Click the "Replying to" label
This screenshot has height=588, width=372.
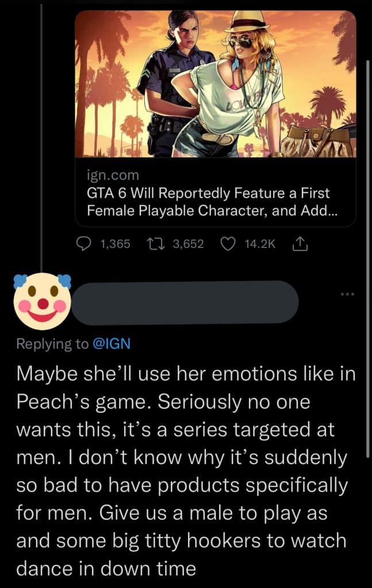(53, 344)
